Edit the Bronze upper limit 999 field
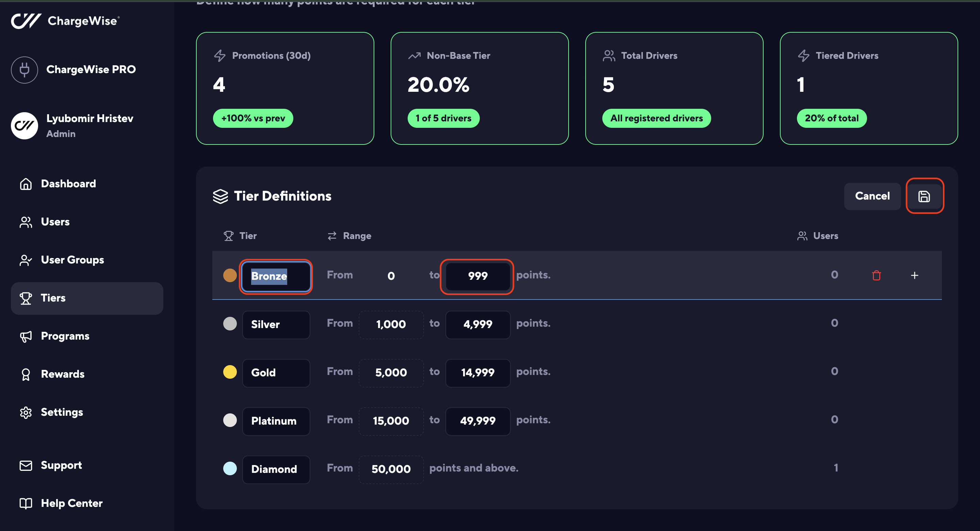980x531 pixels. pos(477,276)
